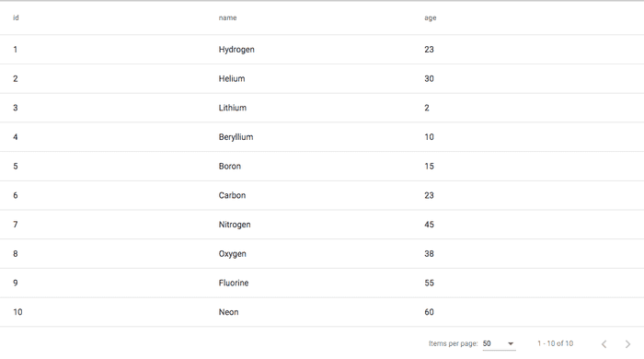Click the Carbon name cell
The height and width of the screenshot is (359, 644).
[x=232, y=195]
